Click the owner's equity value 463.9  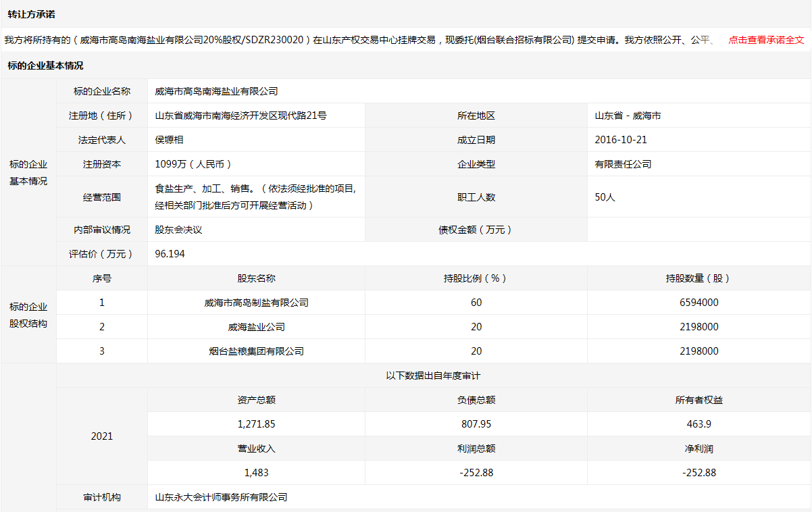pyautogui.click(x=699, y=424)
